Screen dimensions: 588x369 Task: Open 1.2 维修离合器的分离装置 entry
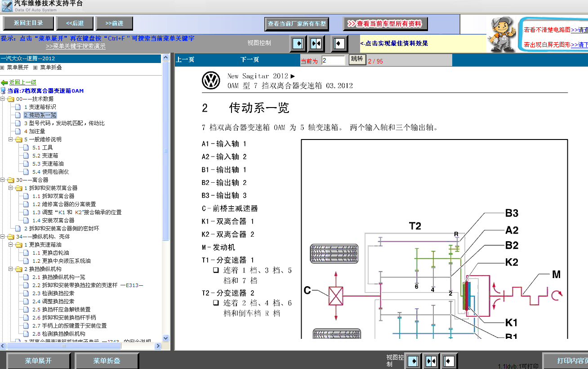point(64,204)
